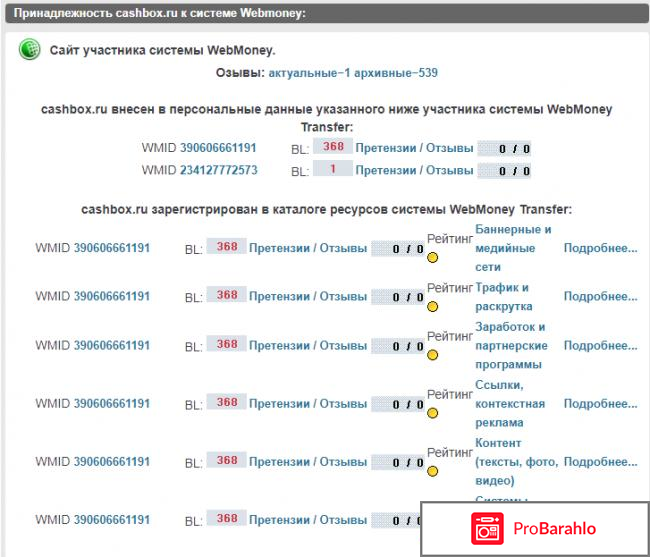Open the Ссылки, контекстная реклама category link
This screenshot has height=557, width=650.
(x=510, y=404)
